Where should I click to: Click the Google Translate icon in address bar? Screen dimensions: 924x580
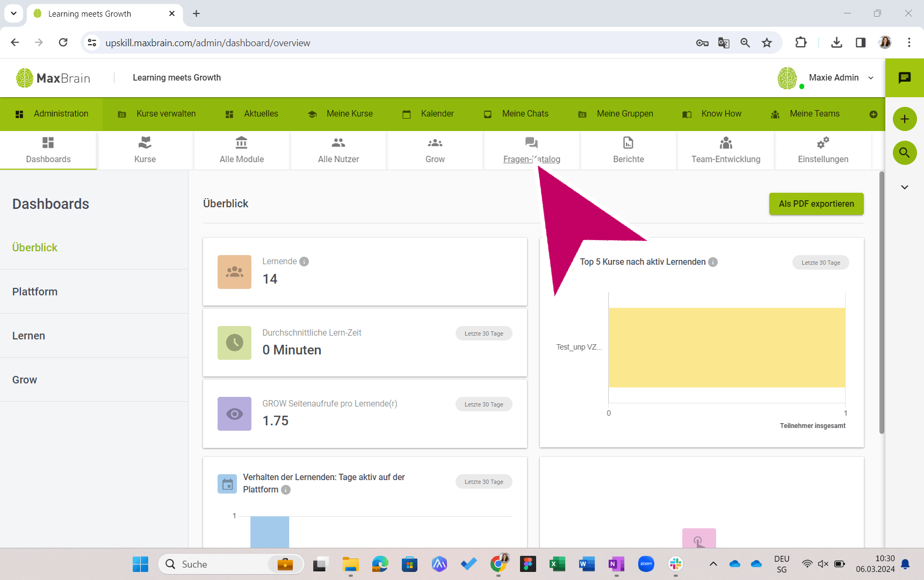coord(724,43)
